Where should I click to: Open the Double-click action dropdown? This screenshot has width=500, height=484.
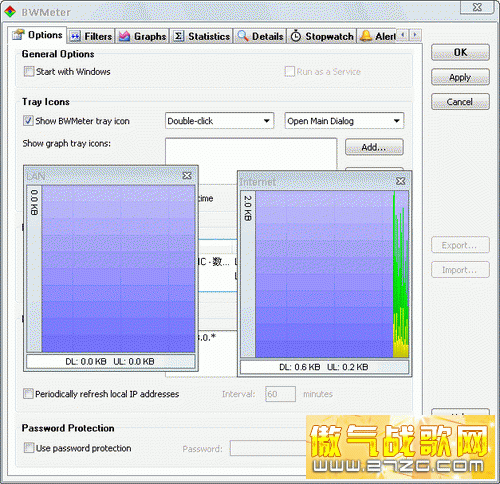(x=219, y=121)
